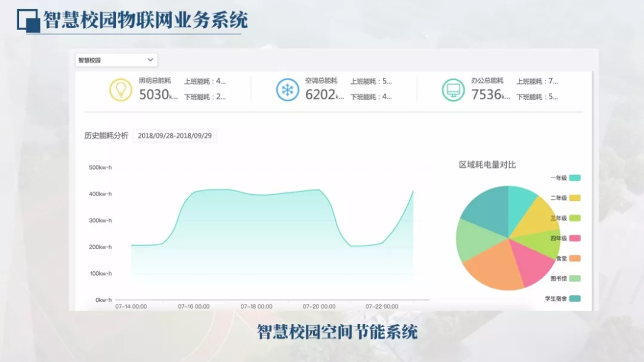Click the 07-18 00:00 x-axis label
The height and width of the screenshot is (362, 644).
click(x=256, y=307)
